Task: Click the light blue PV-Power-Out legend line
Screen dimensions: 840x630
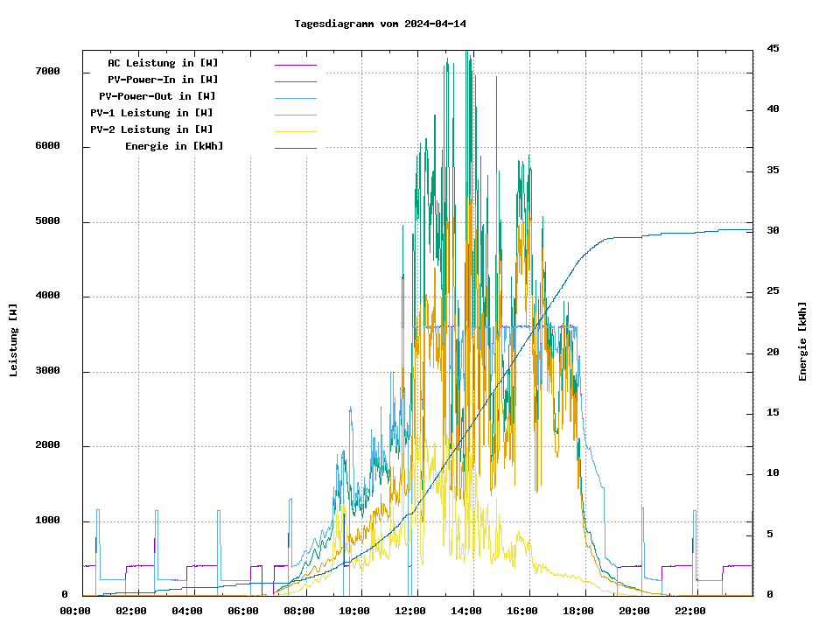Action: 295,97
